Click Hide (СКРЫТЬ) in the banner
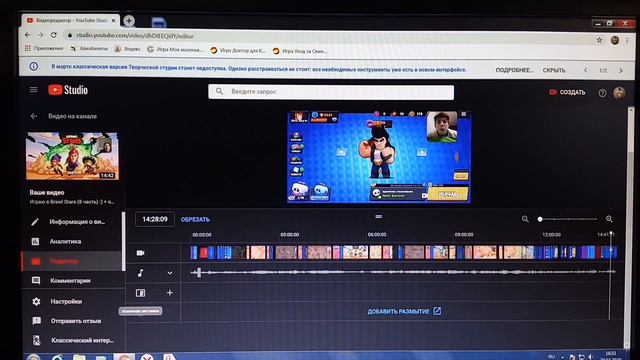The width and height of the screenshot is (640, 360). [x=554, y=70]
